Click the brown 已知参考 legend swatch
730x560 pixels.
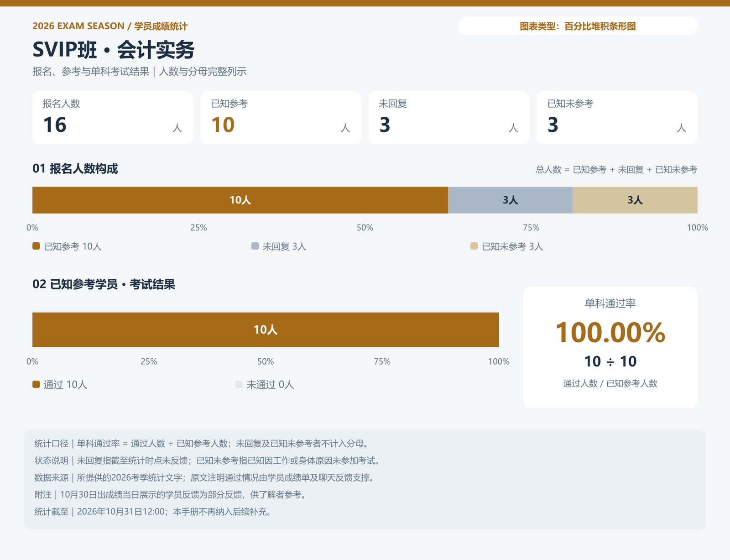coord(36,246)
